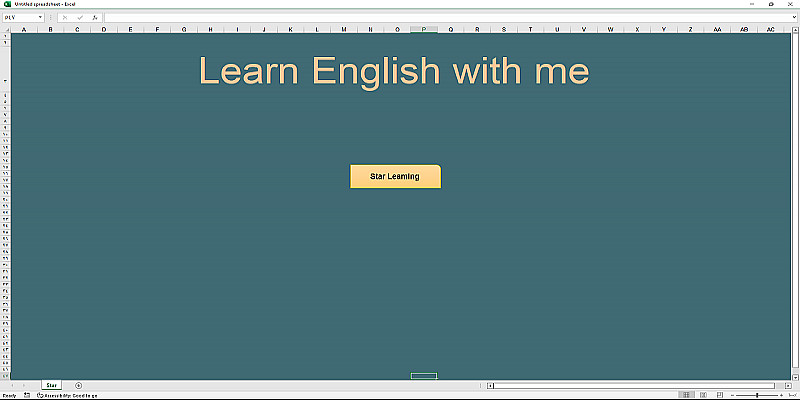The image size is (800, 400).
Task: Click inside the formula bar
Action: (447, 17)
